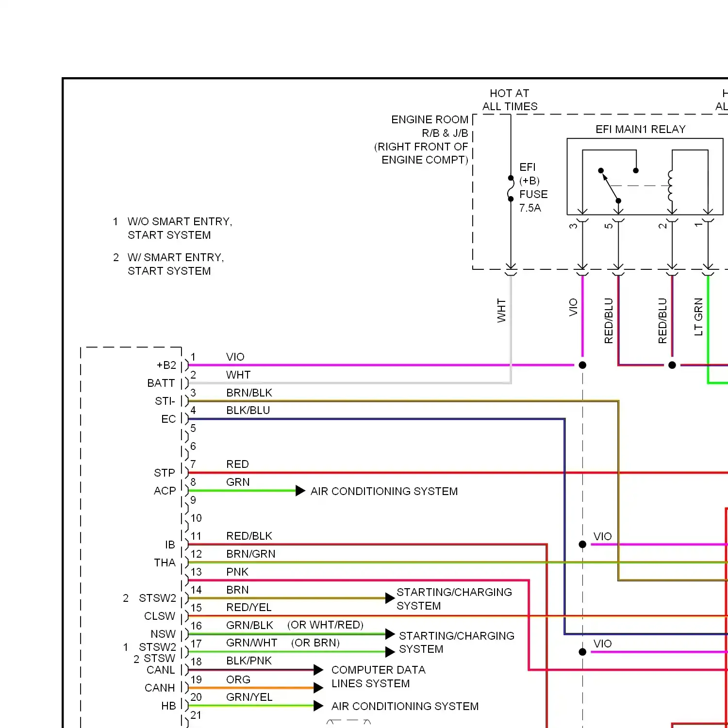Click the '(OR WHT/RED)' alternate color note
Viewport: 728px width, 728px height.
(x=325, y=625)
